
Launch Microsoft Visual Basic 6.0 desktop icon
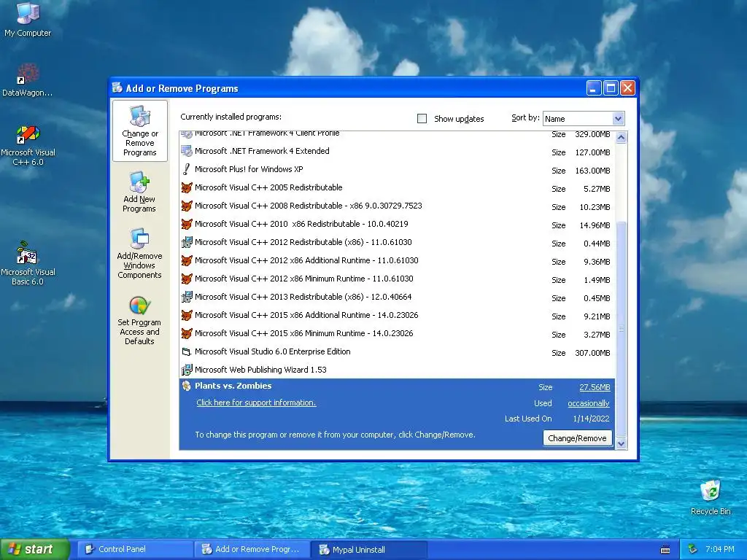click(x=28, y=263)
